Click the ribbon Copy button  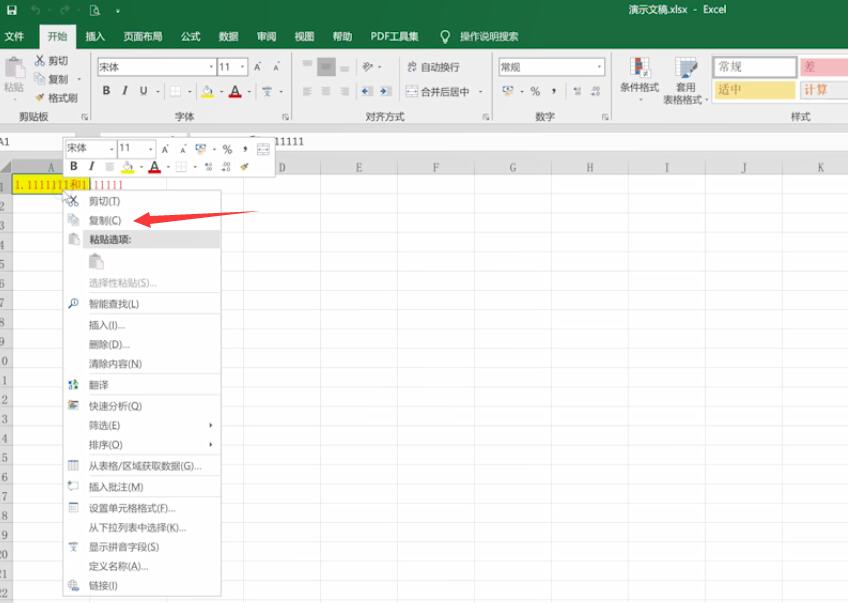(51, 79)
